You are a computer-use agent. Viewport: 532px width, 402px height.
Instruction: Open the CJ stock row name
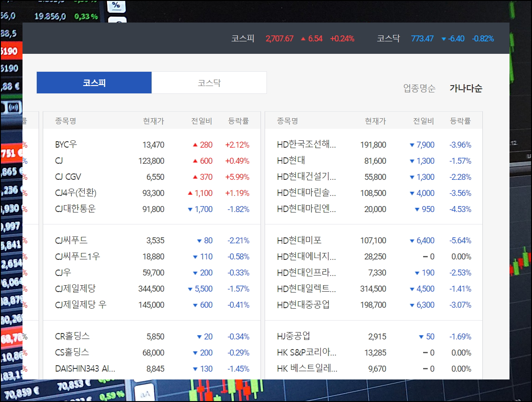point(59,161)
